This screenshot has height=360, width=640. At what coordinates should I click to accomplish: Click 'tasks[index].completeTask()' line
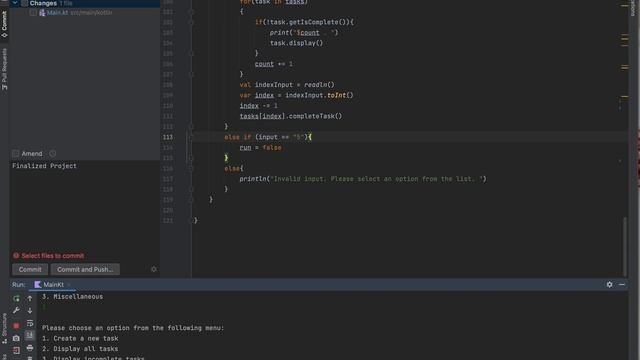[x=291, y=116]
